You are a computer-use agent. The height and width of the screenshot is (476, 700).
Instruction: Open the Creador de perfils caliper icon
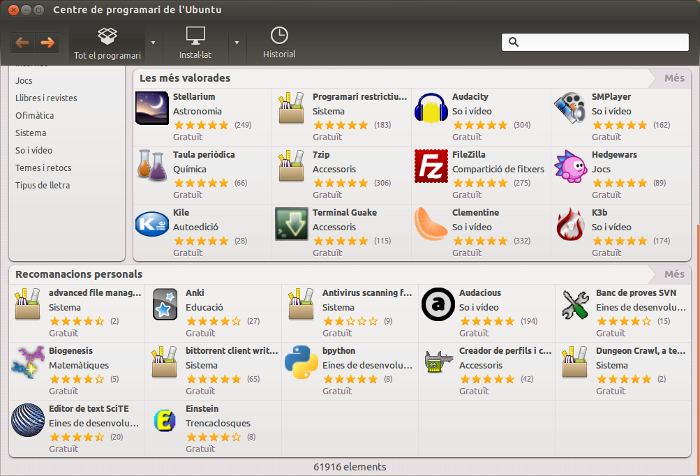pos(438,362)
